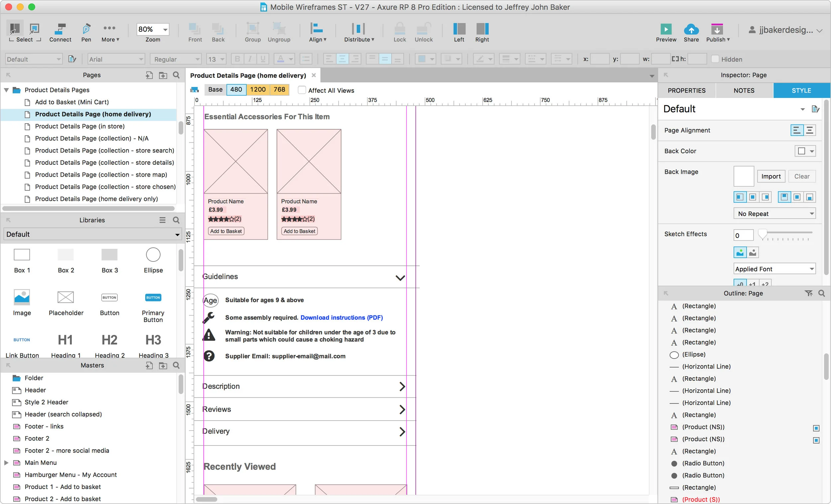Open the jjbakerdesig account menu
The image size is (831, 504).
(785, 30)
